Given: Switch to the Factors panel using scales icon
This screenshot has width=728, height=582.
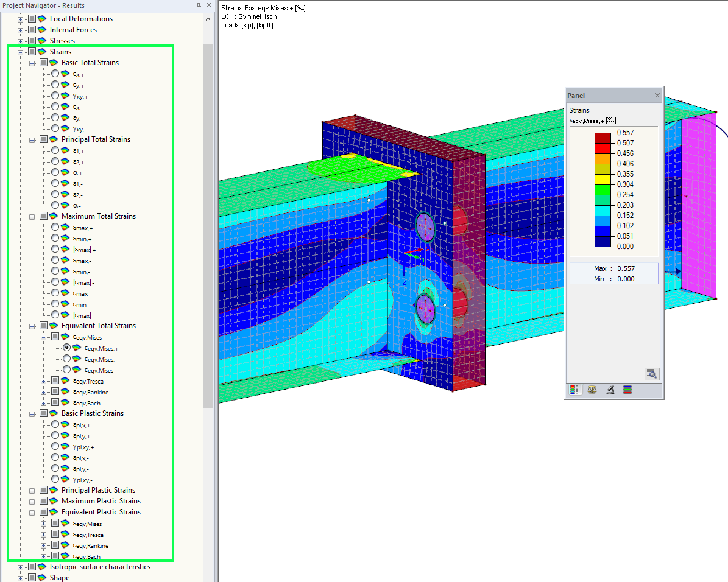Looking at the screenshot, I should (592, 390).
